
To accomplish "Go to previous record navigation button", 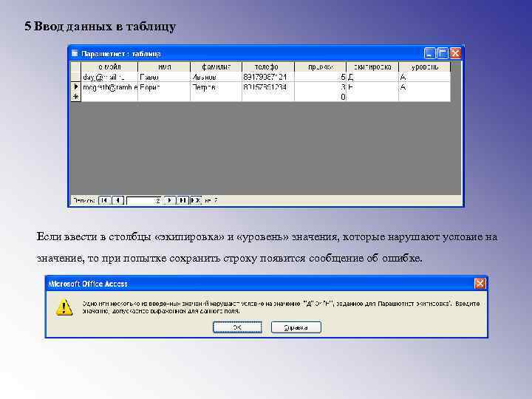I will tap(117, 200).
